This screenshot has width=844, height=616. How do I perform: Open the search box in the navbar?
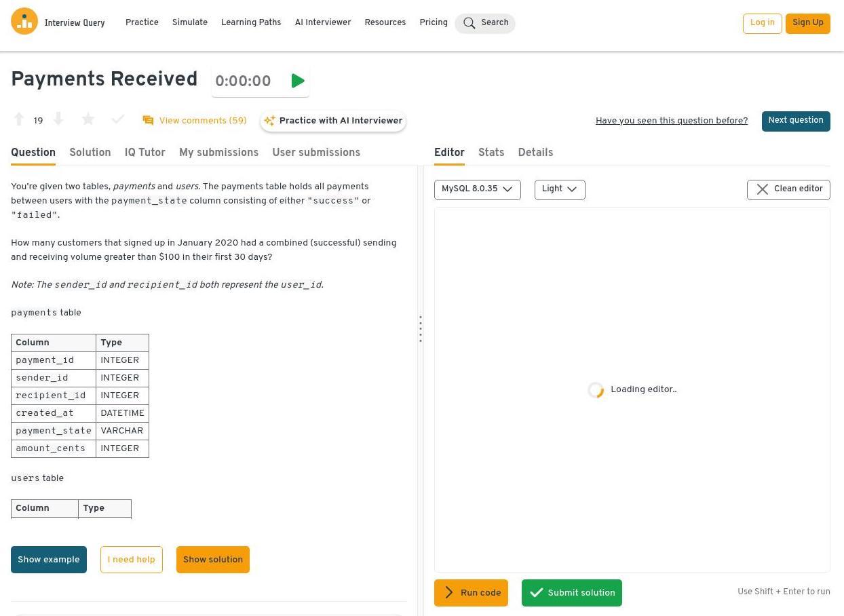point(485,23)
